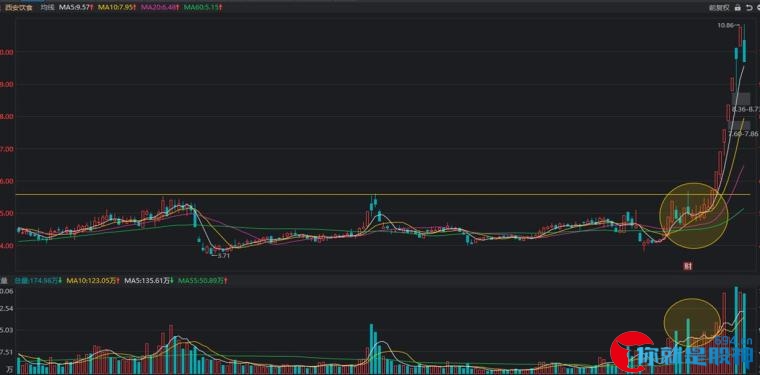Click the 10.86 high price label
Viewport: 760px width, 375px height.
point(726,26)
